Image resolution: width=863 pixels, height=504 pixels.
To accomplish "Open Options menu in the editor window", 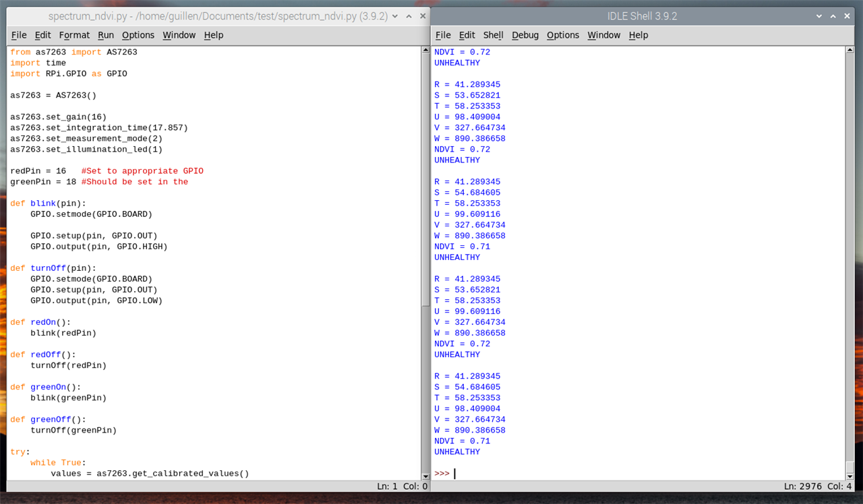I will (x=138, y=35).
